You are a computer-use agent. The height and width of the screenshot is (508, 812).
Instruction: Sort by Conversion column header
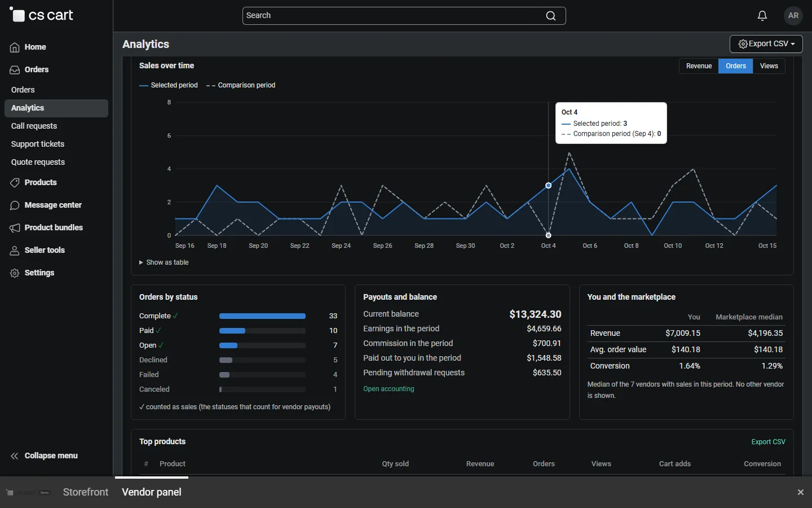[762, 464]
